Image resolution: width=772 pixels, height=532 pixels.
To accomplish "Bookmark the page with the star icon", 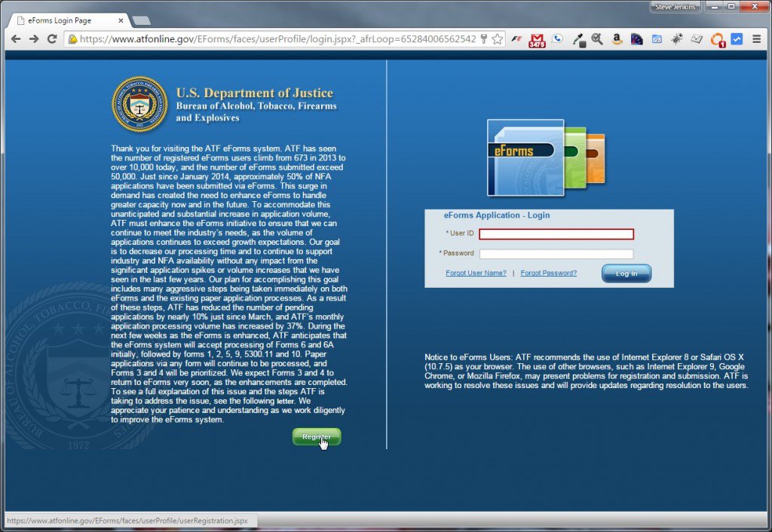I will point(498,38).
